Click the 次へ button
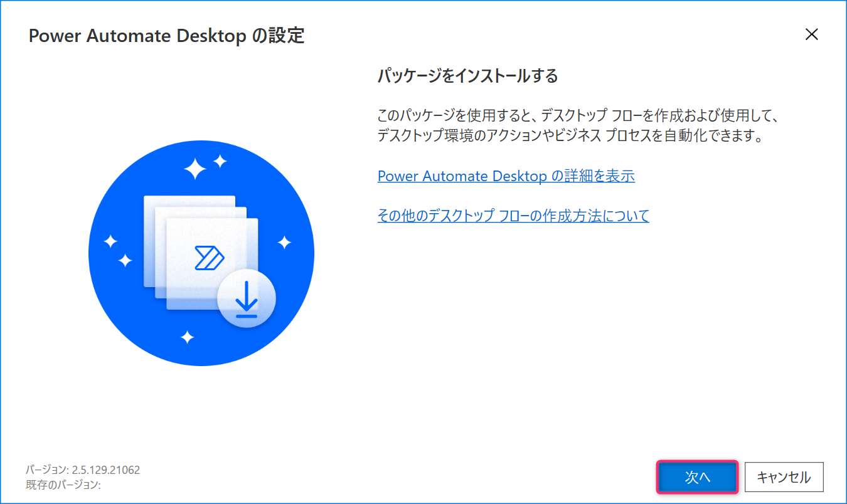 pyautogui.click(x=697, y=478)
